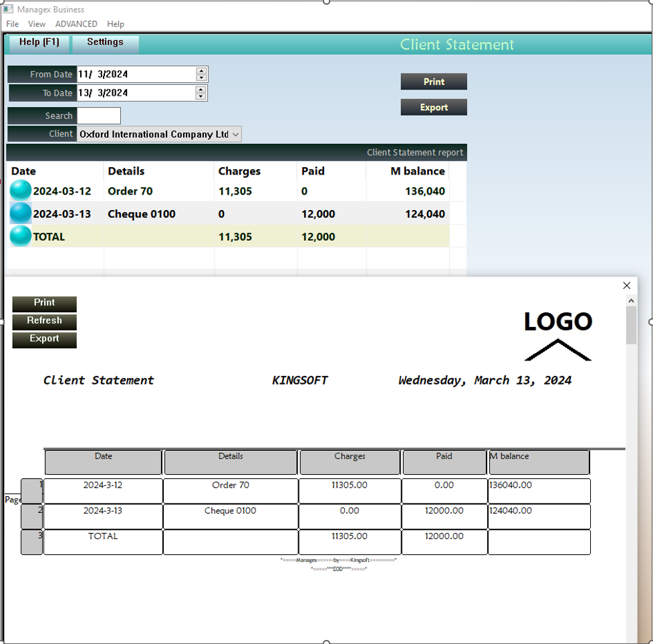Click the top Export button beside the filters
The width and height of the screenshot is (653, 644).
click(434, 107)
